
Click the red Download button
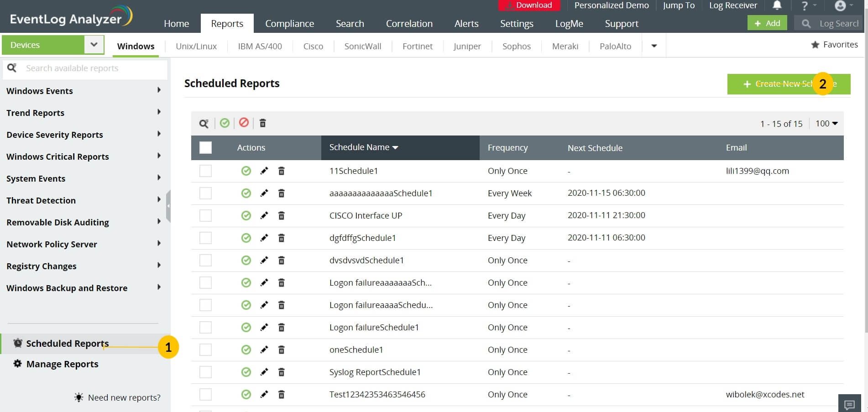[529, 5]
